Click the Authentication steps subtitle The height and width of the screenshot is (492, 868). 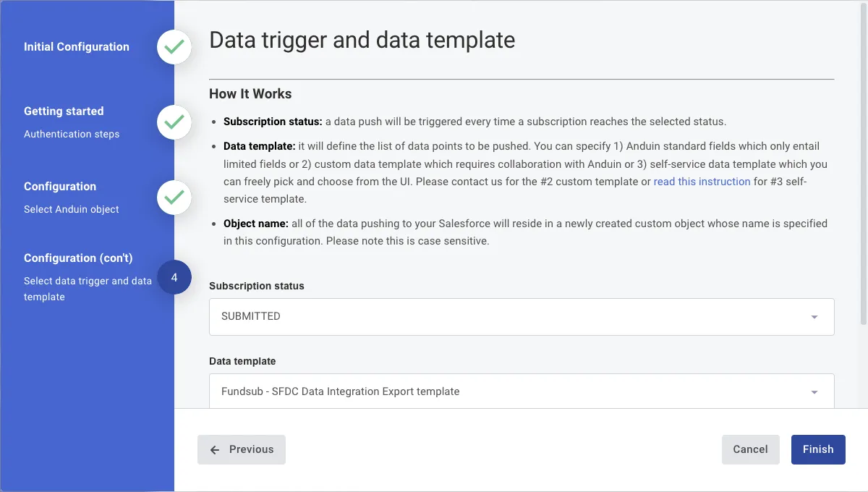72,134
